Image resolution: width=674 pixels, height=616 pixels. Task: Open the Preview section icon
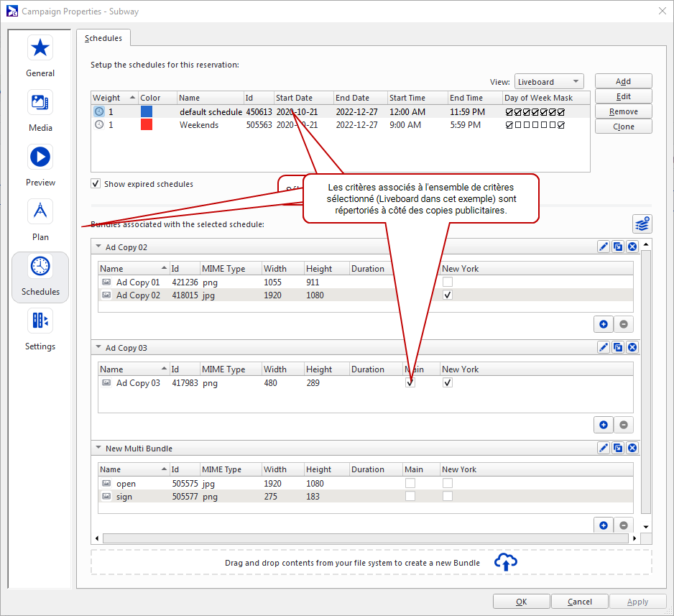(x=40, y=157)
